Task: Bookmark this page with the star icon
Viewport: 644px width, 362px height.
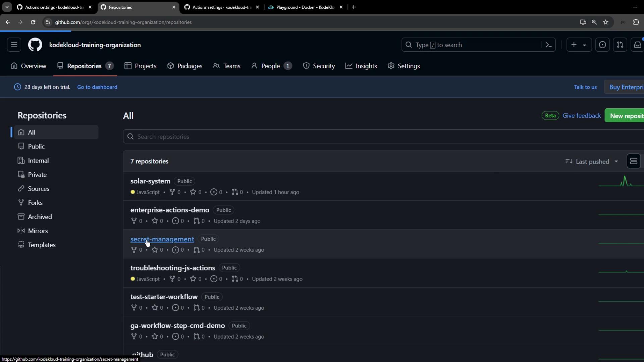Action: click(x=606, y=22)
